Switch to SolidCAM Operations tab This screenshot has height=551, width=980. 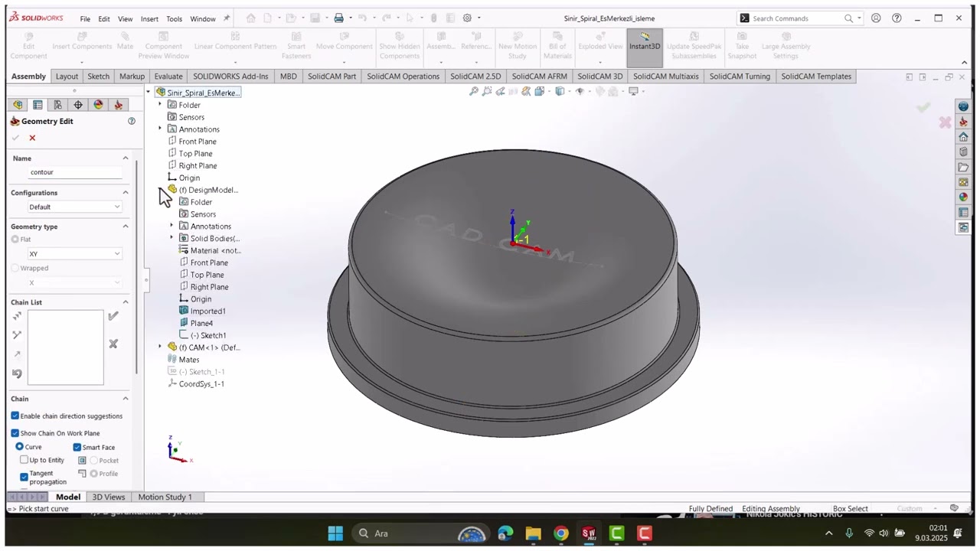coord(403,77)
